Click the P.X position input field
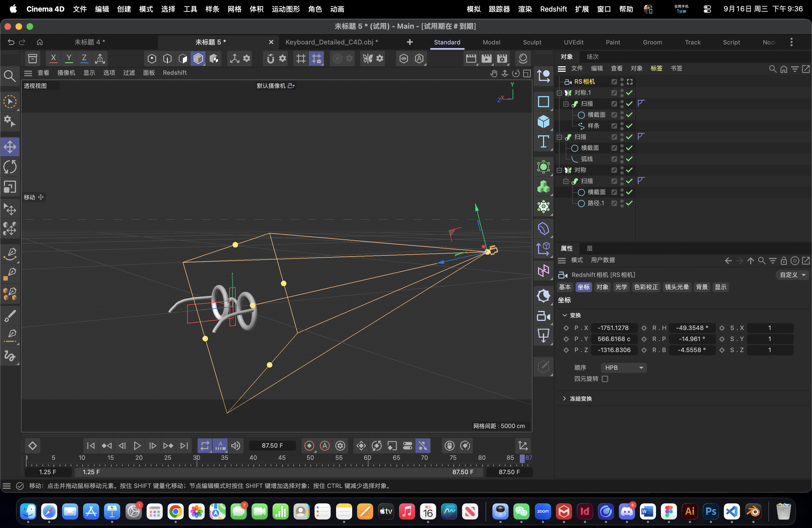This screenshot has width=812, height=528. (x=614, y=328)
